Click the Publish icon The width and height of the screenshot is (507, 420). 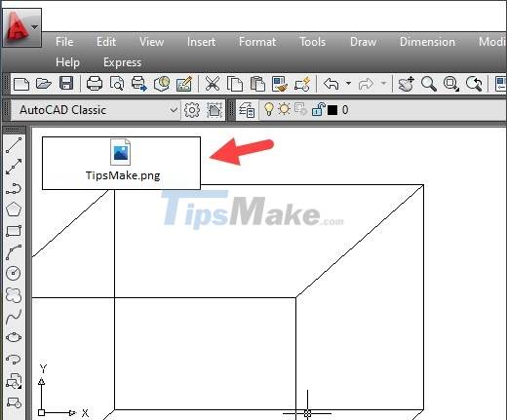coord(139,84)
